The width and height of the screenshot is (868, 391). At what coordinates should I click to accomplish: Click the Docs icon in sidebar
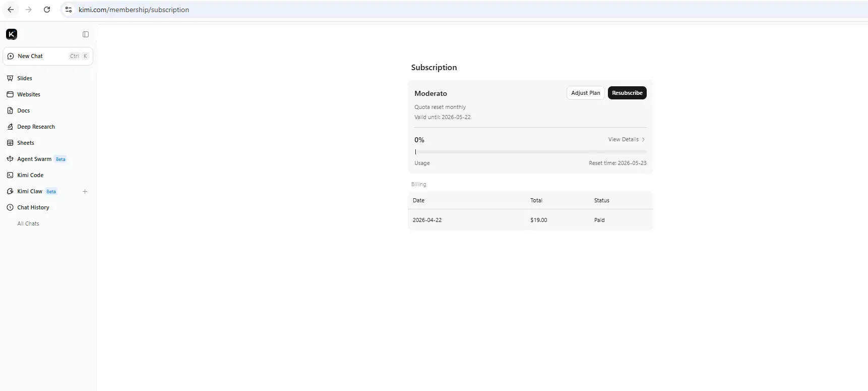(10, 110)
